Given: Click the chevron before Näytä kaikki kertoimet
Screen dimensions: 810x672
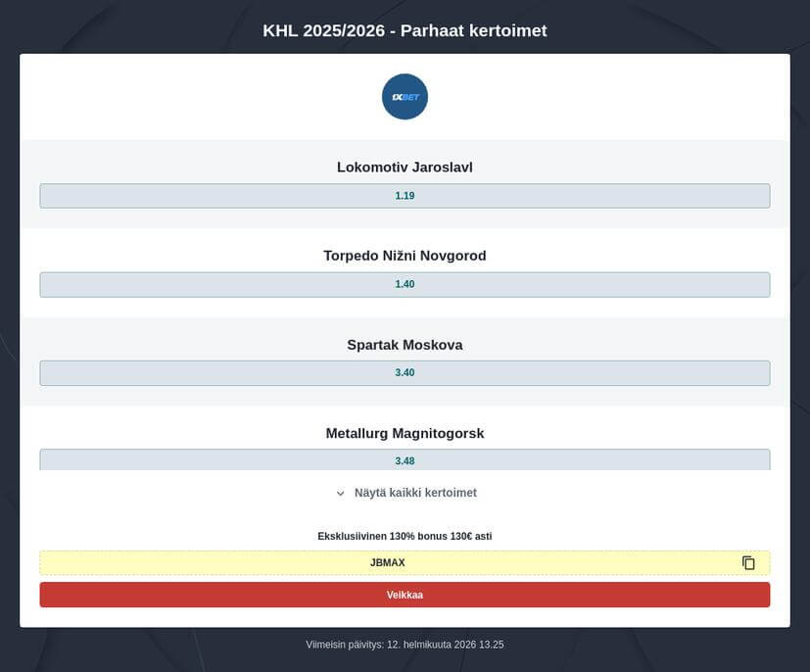Looking at the screenshot, I should [341, 493].
